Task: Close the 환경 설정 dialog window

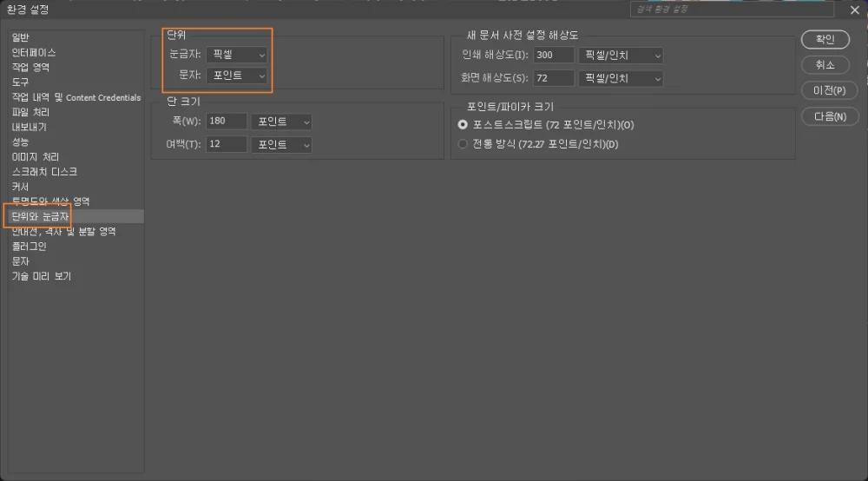Action: (x=854, y=10)
